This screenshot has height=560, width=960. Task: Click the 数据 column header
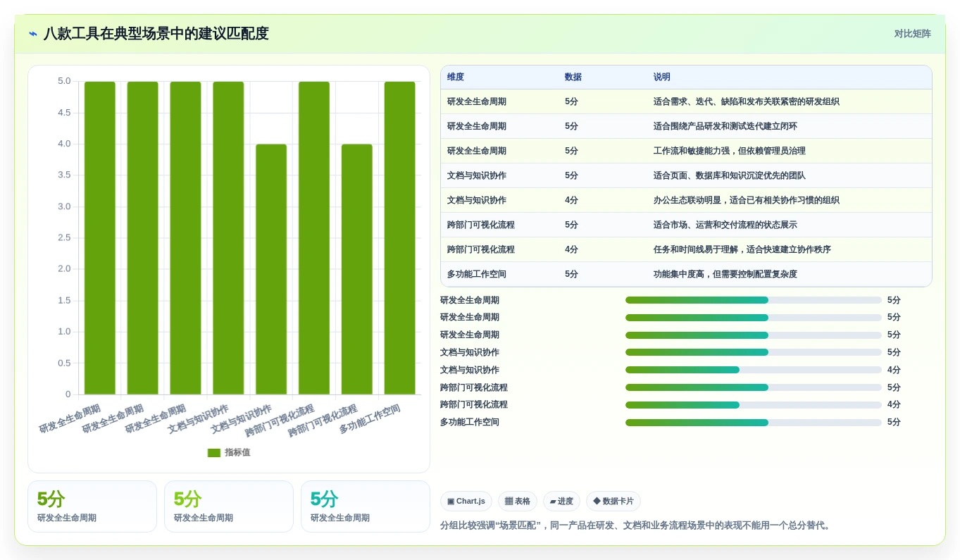click(573, 77)
